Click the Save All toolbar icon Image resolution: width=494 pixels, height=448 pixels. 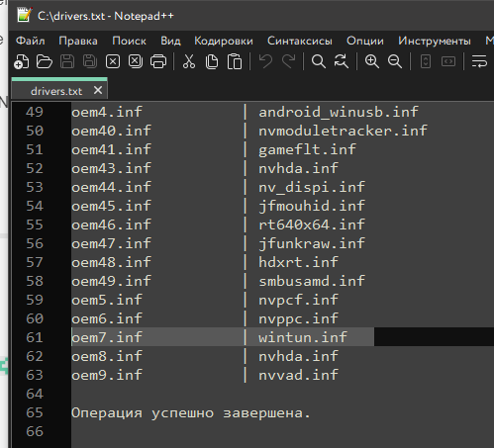(x=90, y=61)
